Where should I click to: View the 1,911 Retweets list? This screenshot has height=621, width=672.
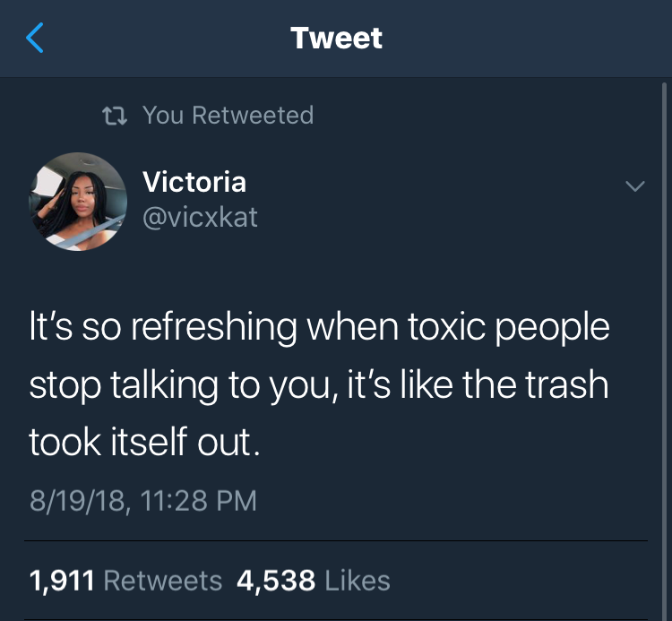125,581
